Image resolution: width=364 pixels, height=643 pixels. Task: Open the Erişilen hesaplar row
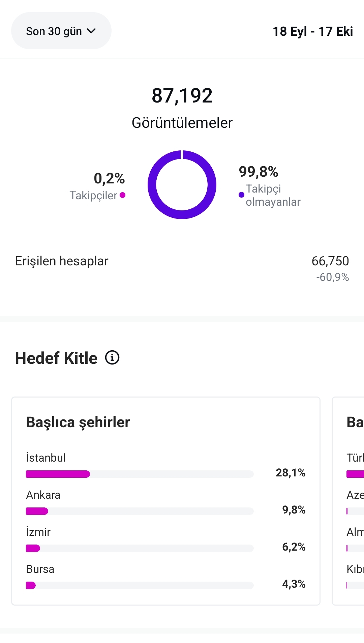[x=182, y=268]
